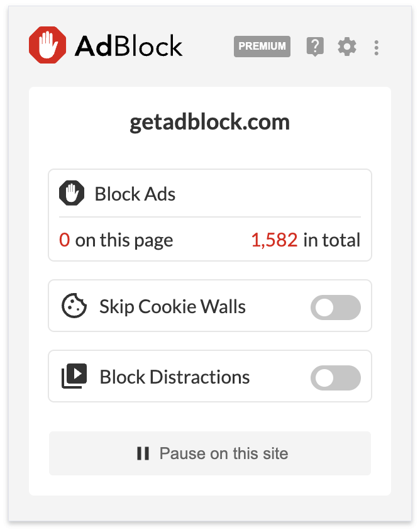Enable the Skip Cookie Walls toggle

[335, 308]
